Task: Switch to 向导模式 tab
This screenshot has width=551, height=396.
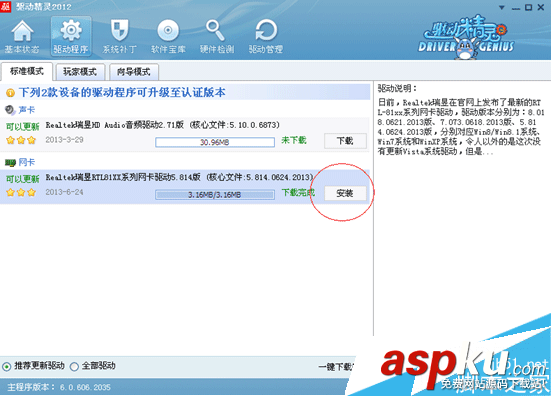Action: pos(134,72)
